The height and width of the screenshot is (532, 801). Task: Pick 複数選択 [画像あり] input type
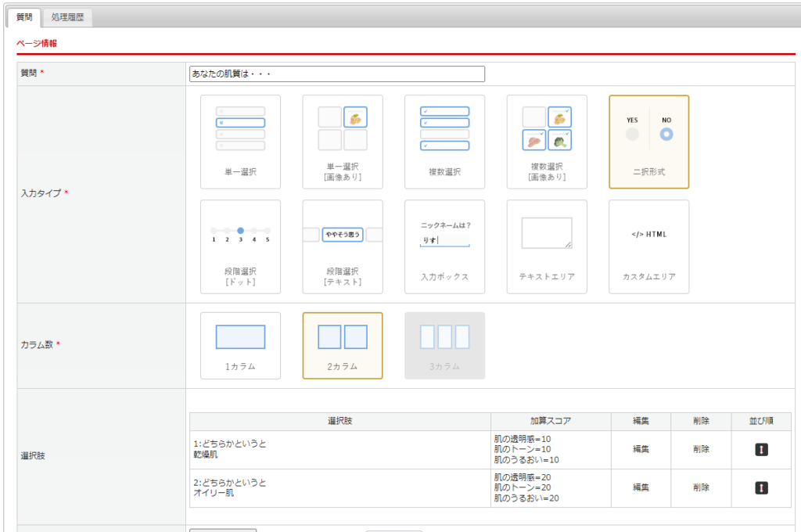(x=547, y=142)
